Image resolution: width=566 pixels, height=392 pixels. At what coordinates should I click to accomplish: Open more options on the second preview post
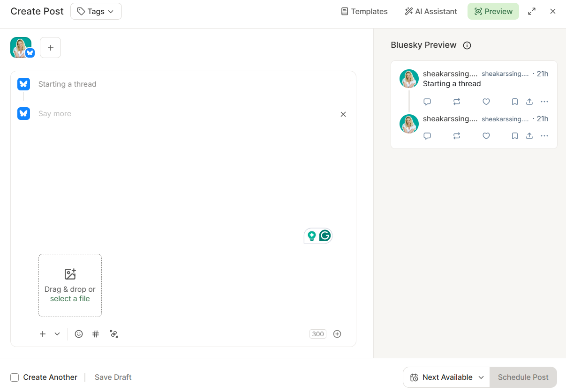tap(544, 136)
